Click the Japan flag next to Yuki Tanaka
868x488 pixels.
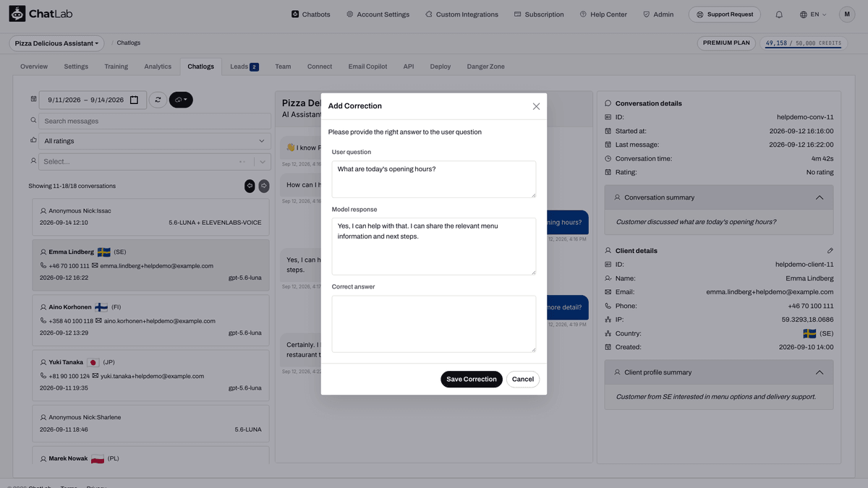pos(93,362)
